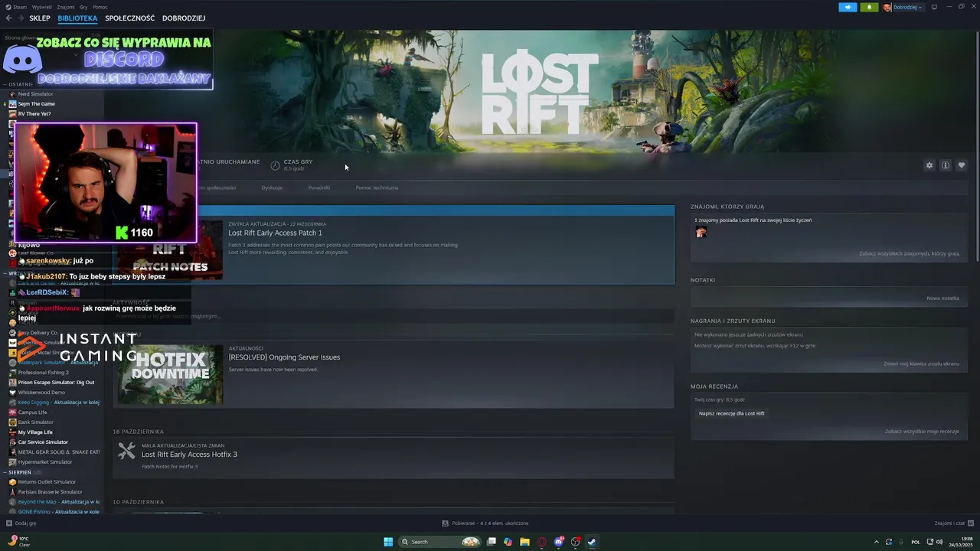Select Hypermarket Simulator in library
The image size is (980, 551).
click(45, 462)
